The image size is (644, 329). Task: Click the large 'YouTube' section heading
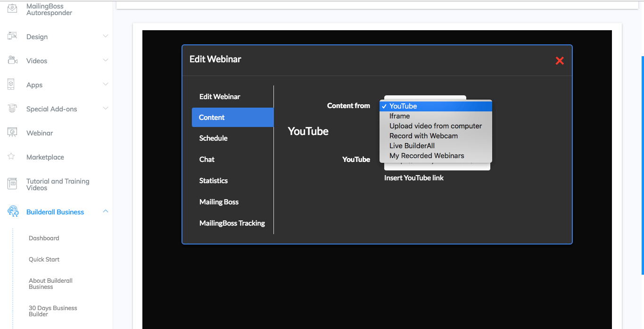[308, 131]
